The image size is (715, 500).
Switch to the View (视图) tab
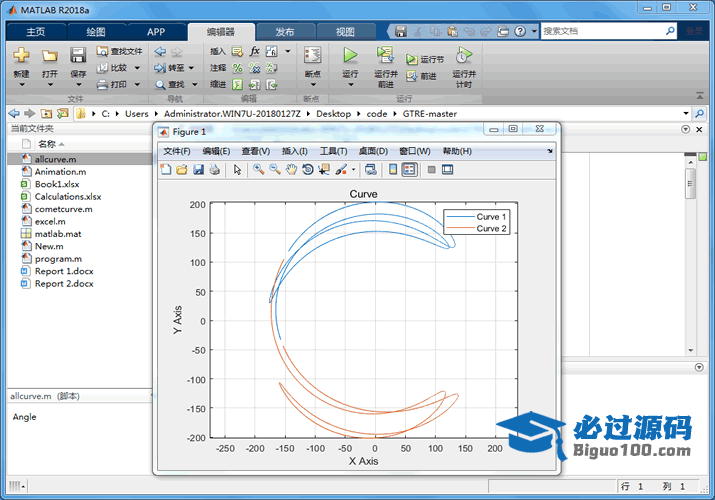[345, 31]
